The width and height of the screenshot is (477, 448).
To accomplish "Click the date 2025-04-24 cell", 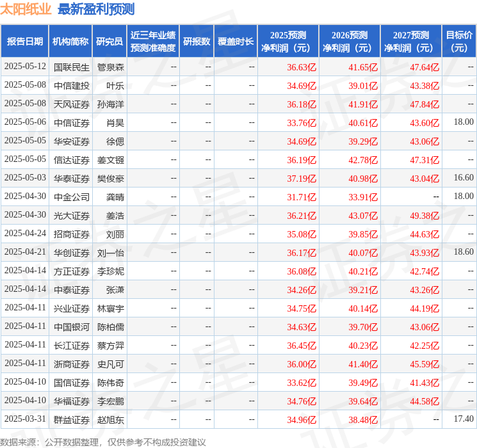I will 25,233.
